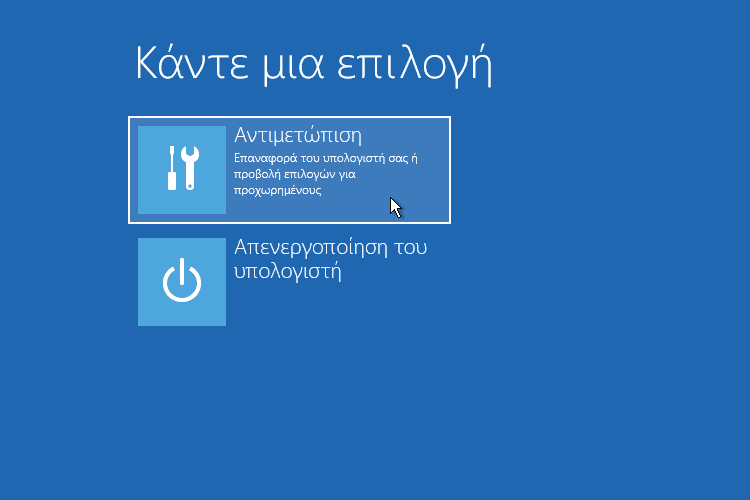The width and height of the screenshot is (750, 500).
Task: Choose Απενεργοποίηση του υπολογιστή option
Action: click(x=330, y=258)
